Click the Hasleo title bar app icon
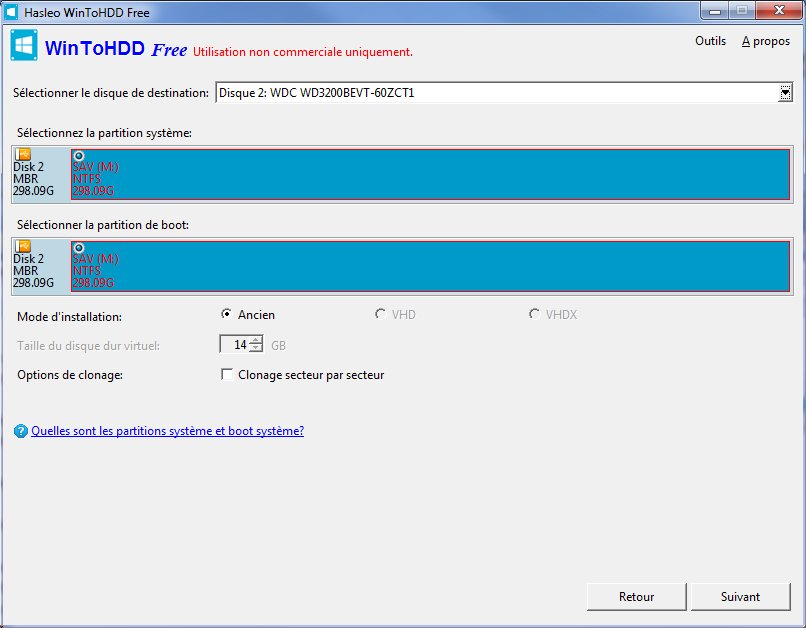 coord(11,12)
